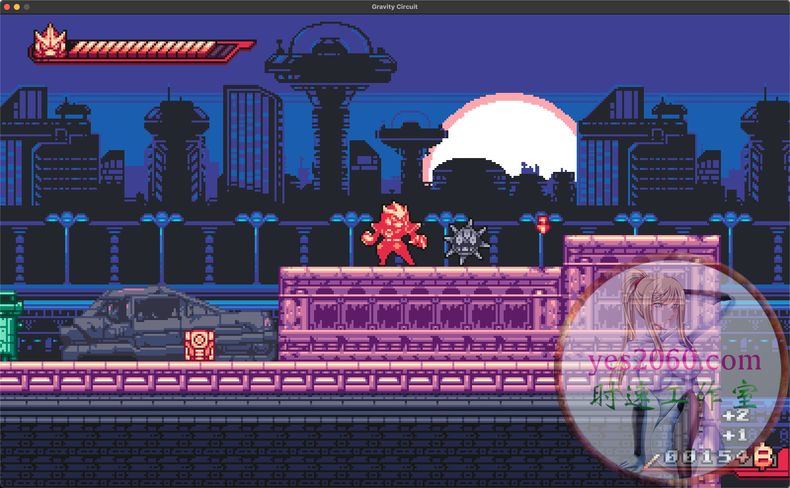790x488 pixels.
Task: Click the player portrait icon in HUD
Action: point(46,42)
